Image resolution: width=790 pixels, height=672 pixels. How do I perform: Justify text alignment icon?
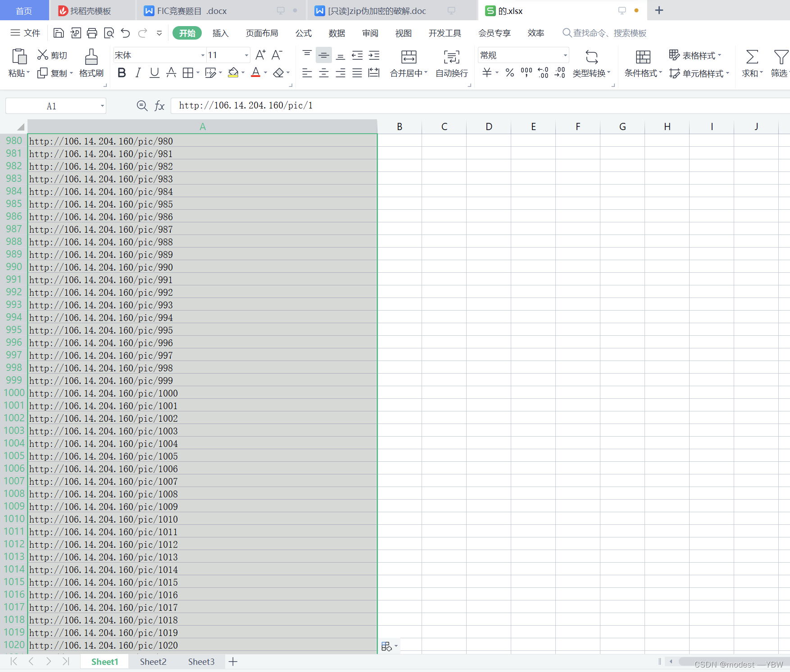357,72
